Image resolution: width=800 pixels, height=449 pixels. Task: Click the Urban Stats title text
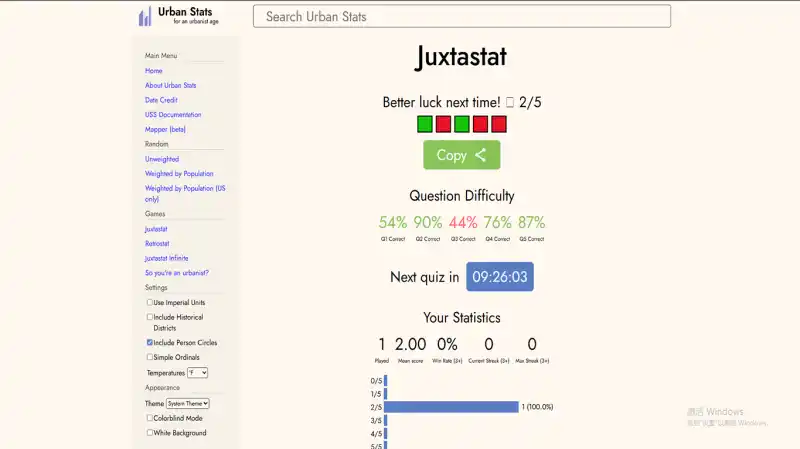coord(185,12)
